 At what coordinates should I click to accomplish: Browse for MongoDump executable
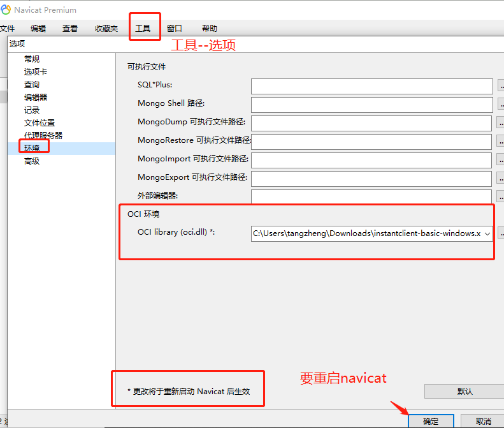point(501,123)
